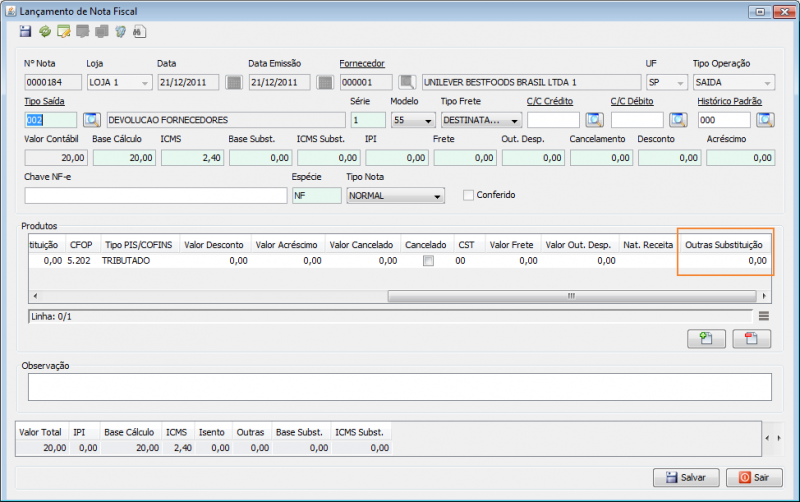Screen dimensions: 800x502
Task: Click the Outras Substituição column header
Action: 724,245
